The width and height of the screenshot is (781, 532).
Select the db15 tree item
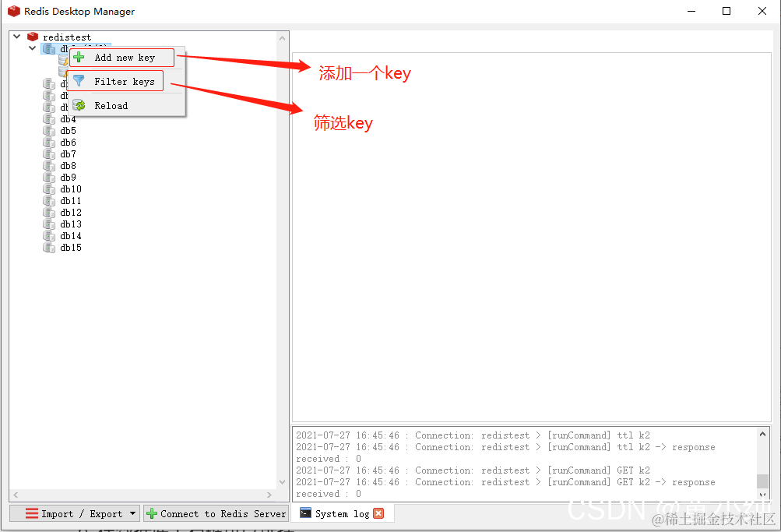(x=71, y=248)
